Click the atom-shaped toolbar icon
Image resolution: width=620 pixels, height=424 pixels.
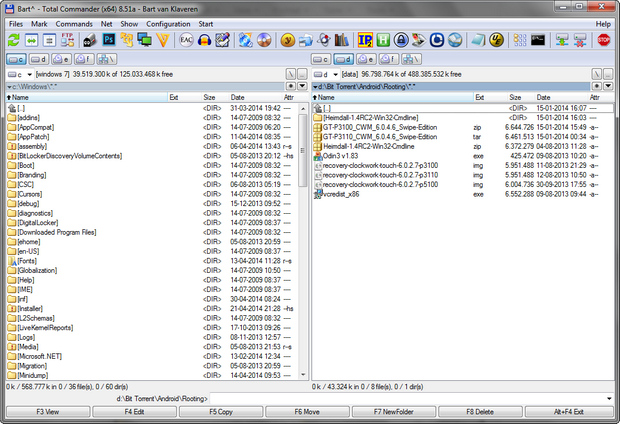(324, 40)
